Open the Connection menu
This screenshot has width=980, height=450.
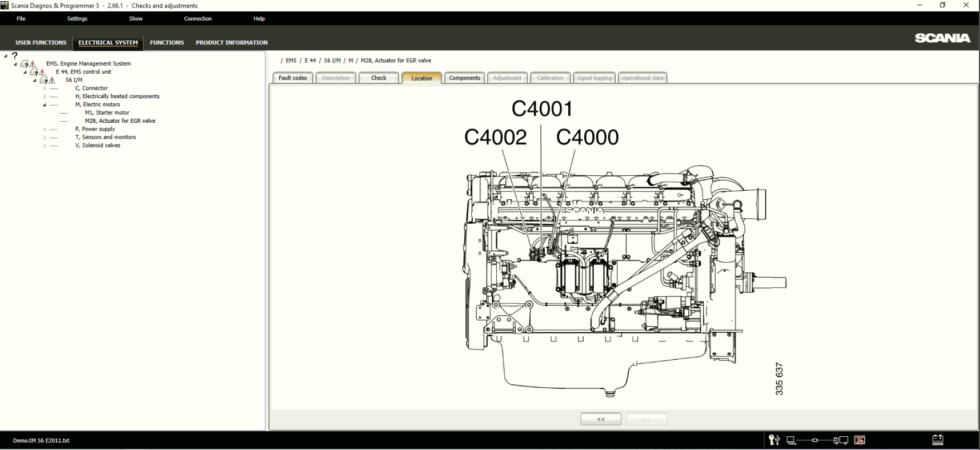click(198, 19)
